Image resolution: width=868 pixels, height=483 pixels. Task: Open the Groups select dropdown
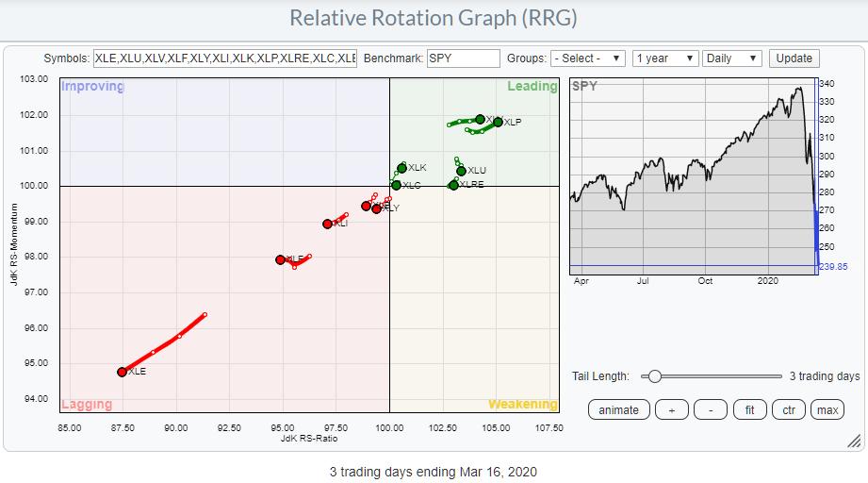click(x=588, y=58)
